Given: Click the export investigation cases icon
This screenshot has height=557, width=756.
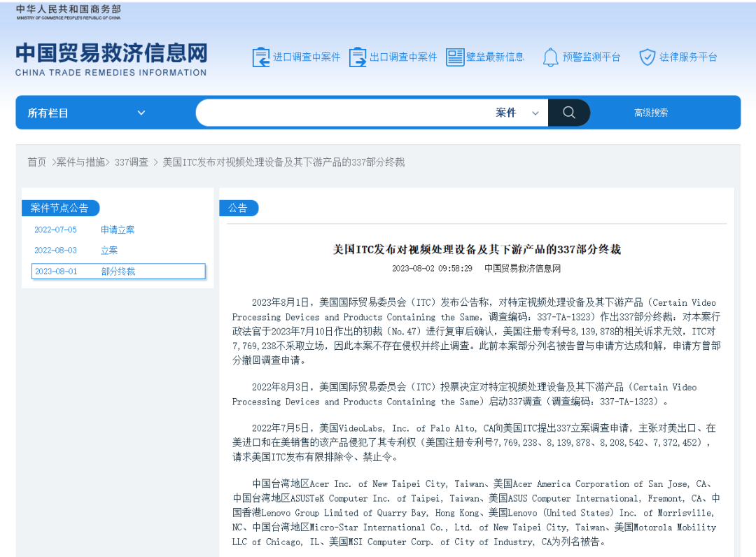Looking at the screenshot, I should [x=358, y=57].
